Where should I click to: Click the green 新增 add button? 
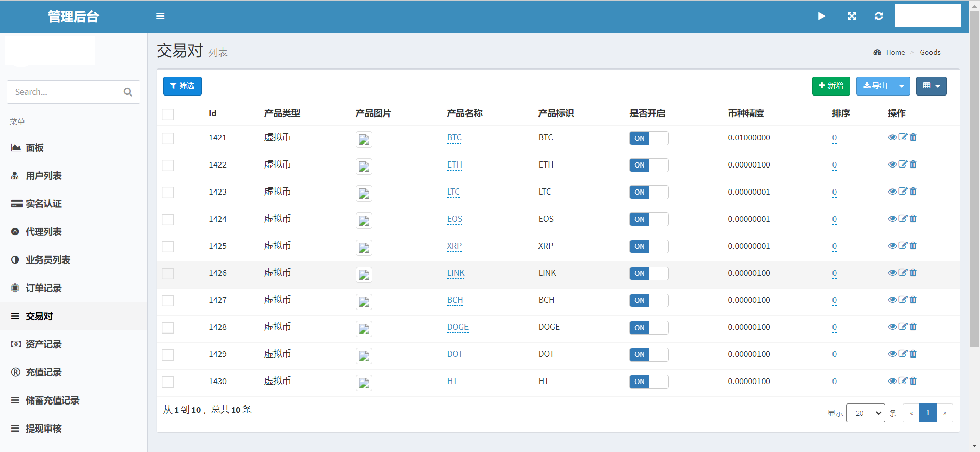pos(831,86)
